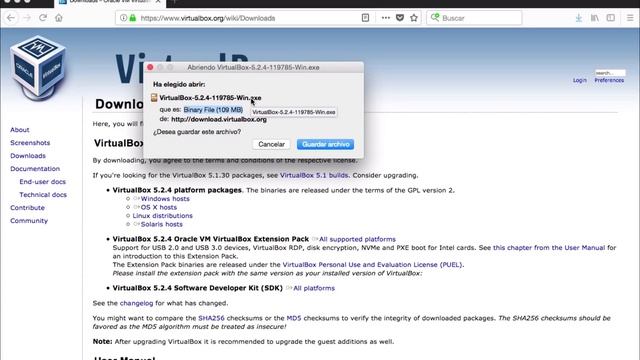
Task: Open End-user docs sidebar link
Action: click(x=42, y=182)
